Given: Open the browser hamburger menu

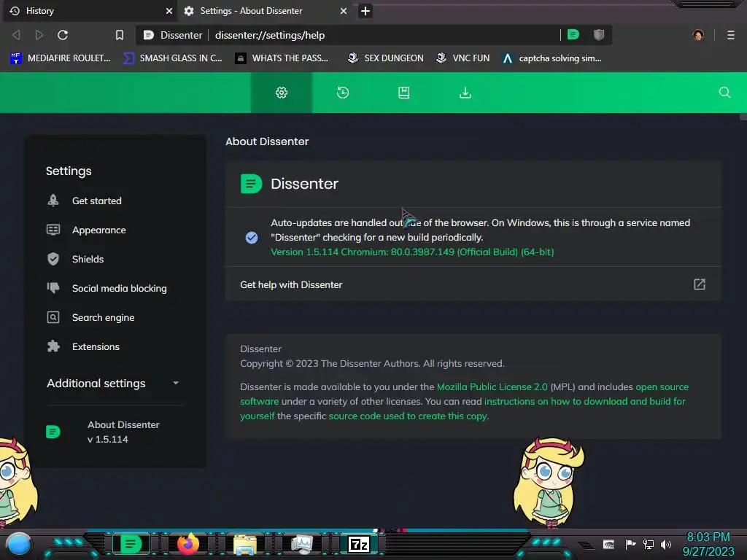Looking at the screenshot, I should pos(731,35).
